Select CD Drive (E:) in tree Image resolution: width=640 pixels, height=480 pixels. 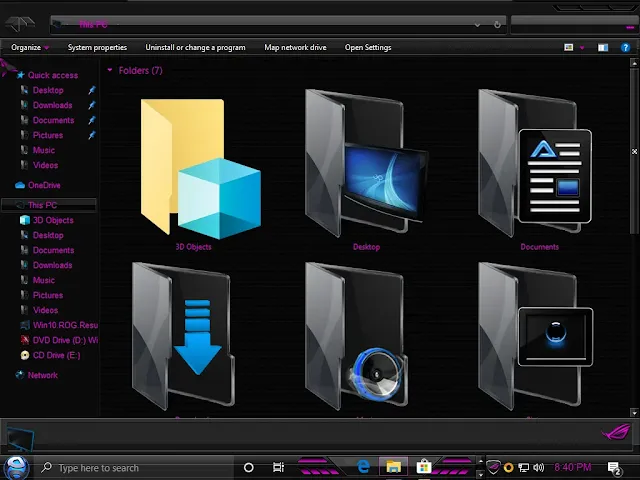point(56,356)
